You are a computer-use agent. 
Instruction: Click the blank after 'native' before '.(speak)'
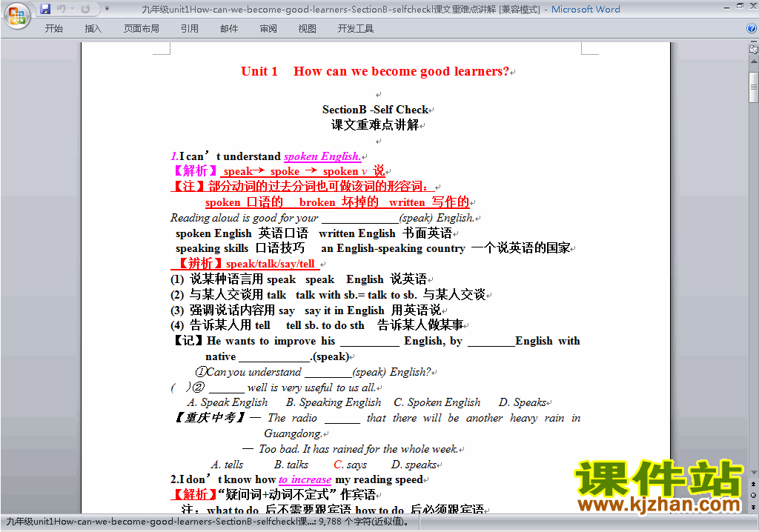(x=274, y=358)
